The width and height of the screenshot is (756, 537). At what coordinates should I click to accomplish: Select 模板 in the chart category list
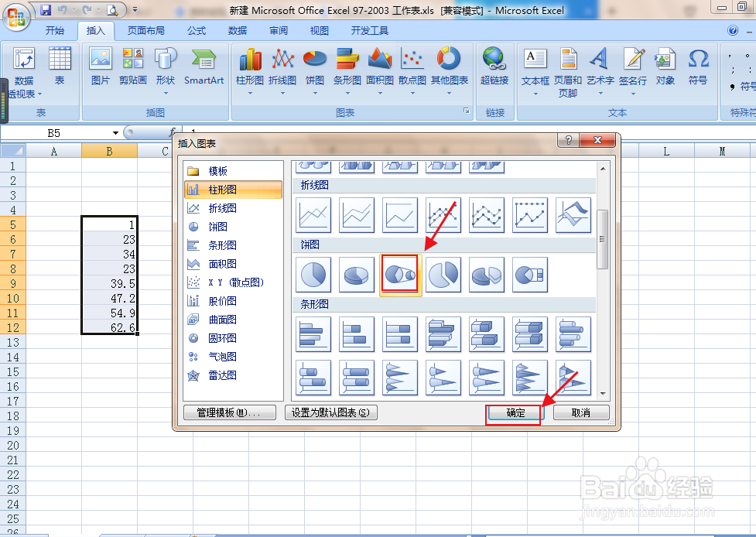point(234,171)
